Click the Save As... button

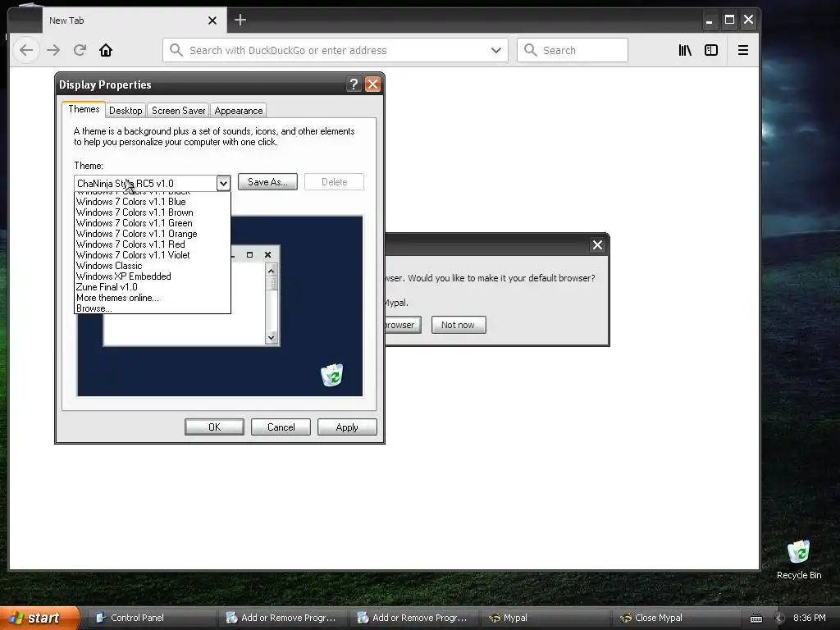[267, 182]
